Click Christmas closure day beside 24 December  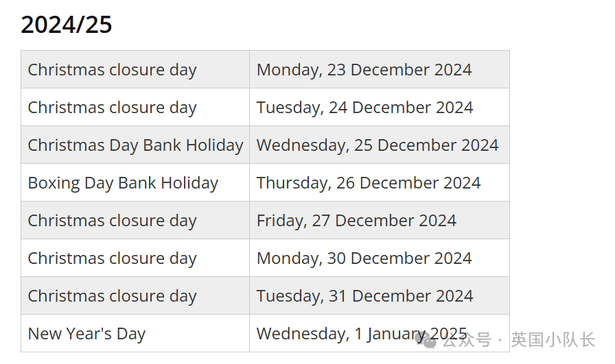pyautogui.click(x=112, y=108)
